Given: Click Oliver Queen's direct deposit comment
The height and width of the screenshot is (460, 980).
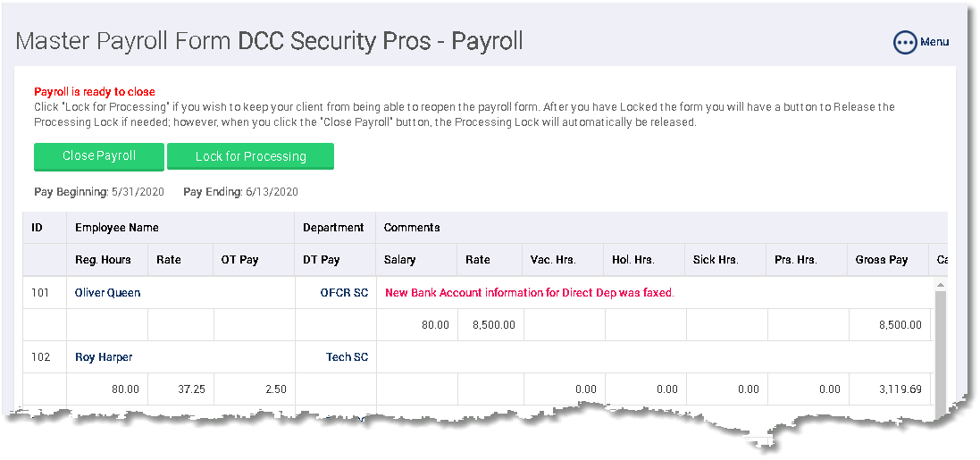Looking at the screenshot, I should (x=530, y=292).
